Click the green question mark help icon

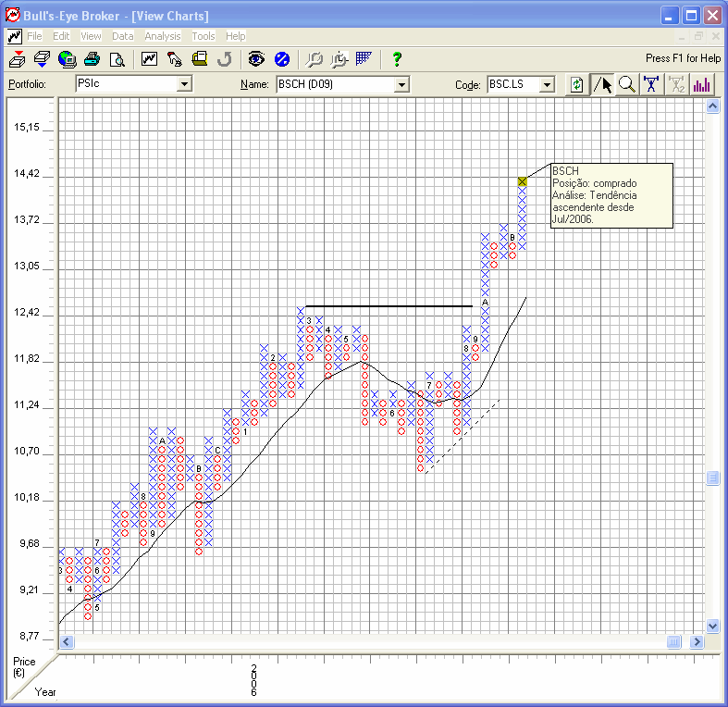pos(397,59)
